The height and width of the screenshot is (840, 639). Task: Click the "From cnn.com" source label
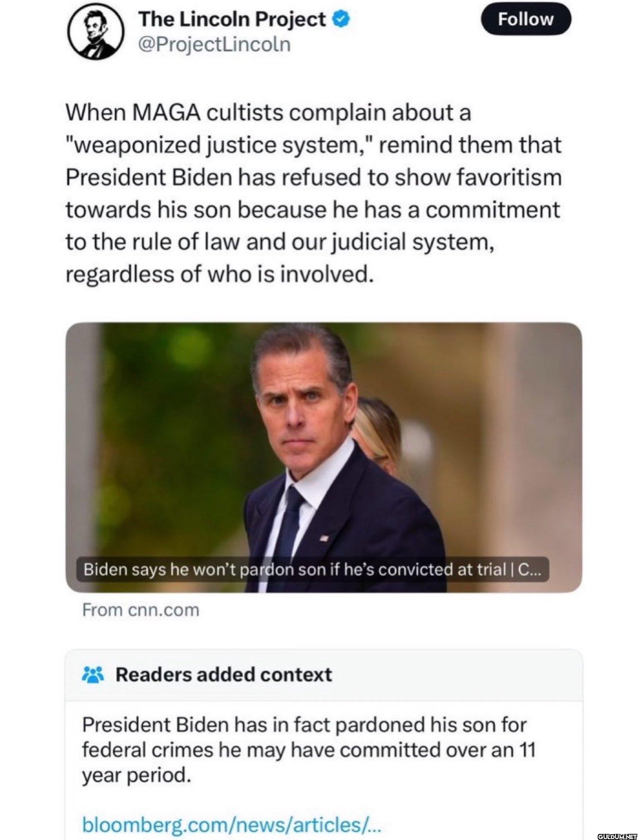141,610
